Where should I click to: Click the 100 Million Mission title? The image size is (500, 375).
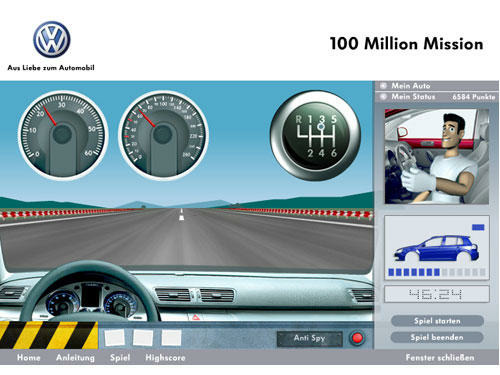pyautogui.click(x=406, y=44)
